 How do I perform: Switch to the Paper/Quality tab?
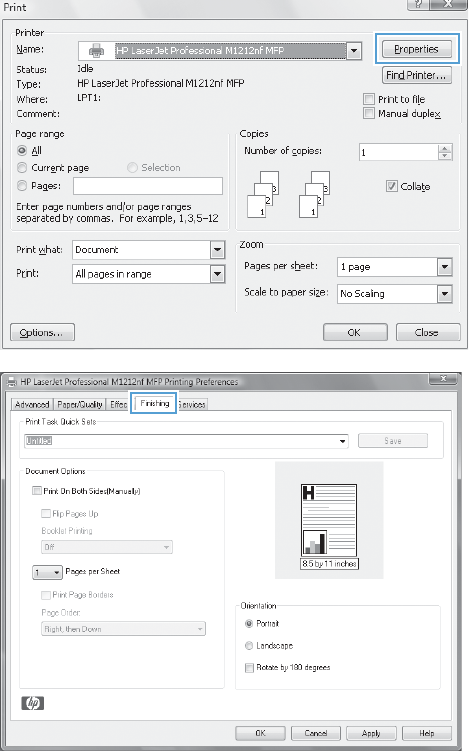pyautogui.click(x=80, y=404)
